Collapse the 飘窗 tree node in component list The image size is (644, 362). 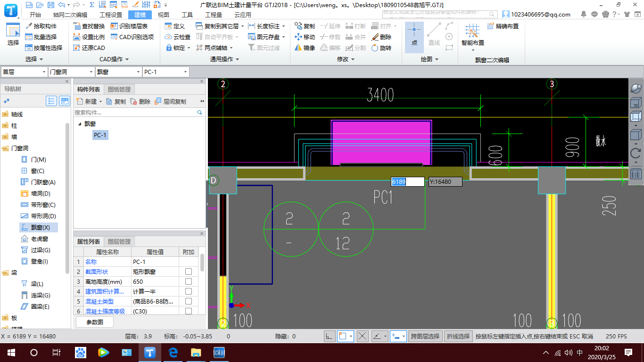79,124
